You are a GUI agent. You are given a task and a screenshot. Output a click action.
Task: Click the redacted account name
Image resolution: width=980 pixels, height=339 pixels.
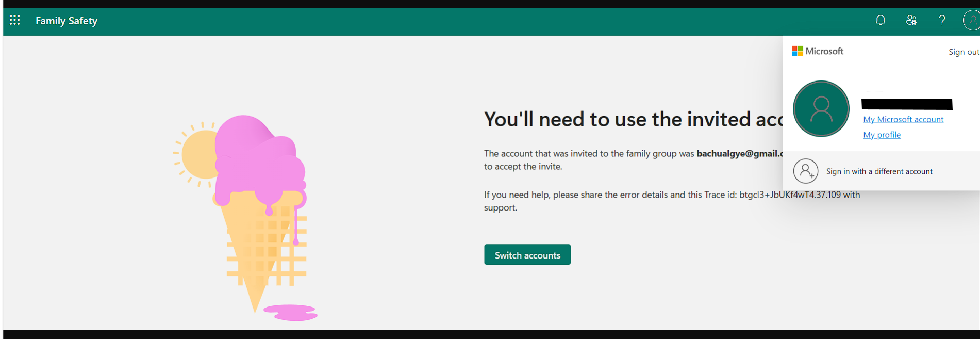click(907, 104)
